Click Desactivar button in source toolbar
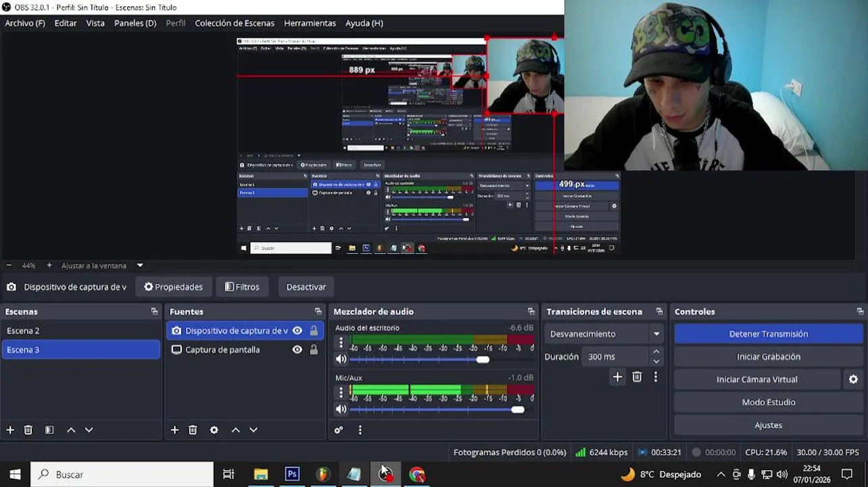 306,287
